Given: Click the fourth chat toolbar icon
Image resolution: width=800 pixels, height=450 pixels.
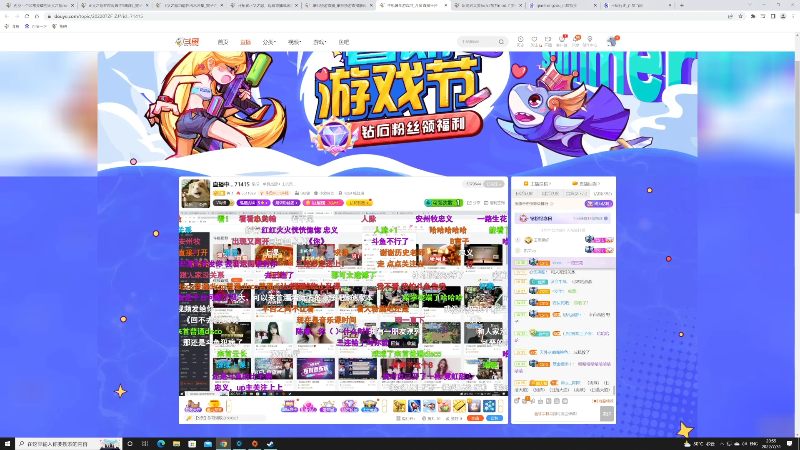Looking at the screenshot, I should [x=540, y=401].
